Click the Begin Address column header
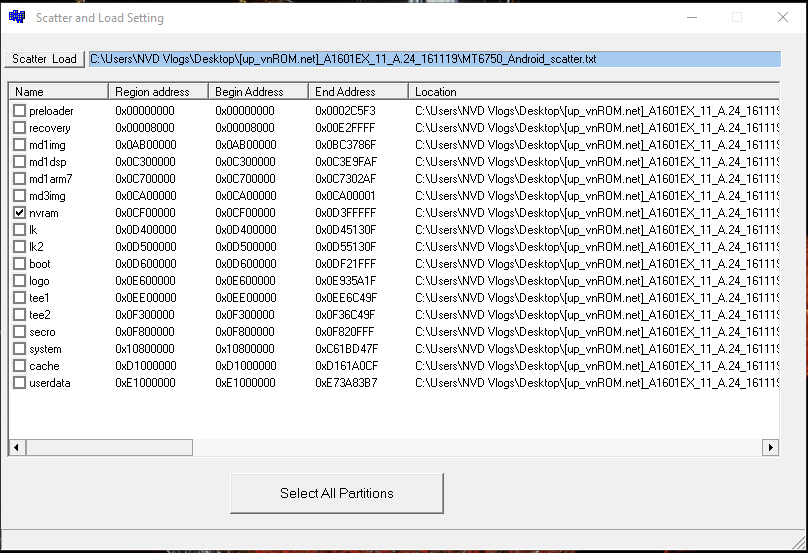Viewport: 808px width, 553px height. [258, 92]
